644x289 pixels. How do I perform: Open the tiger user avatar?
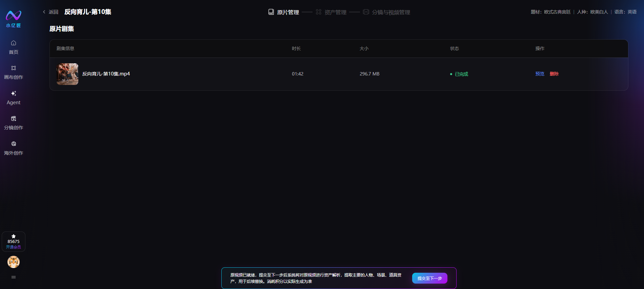pos(14,262)
